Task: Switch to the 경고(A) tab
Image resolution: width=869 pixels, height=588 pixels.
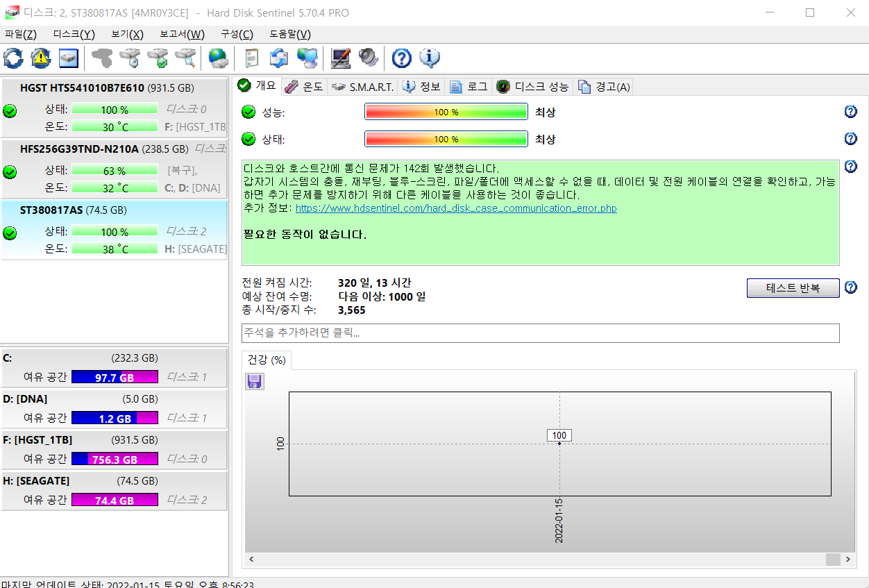Action: [604, 87]
